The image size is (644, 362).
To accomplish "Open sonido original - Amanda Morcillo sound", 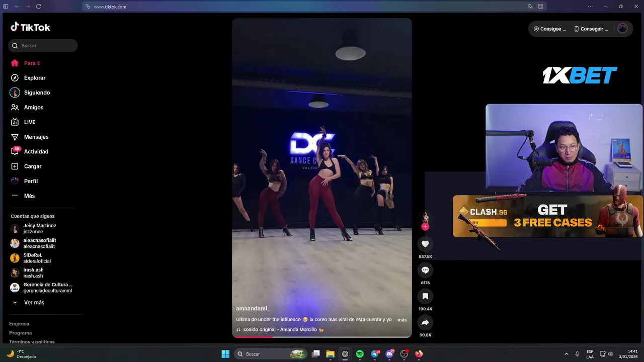I will [x=280, y=330].
